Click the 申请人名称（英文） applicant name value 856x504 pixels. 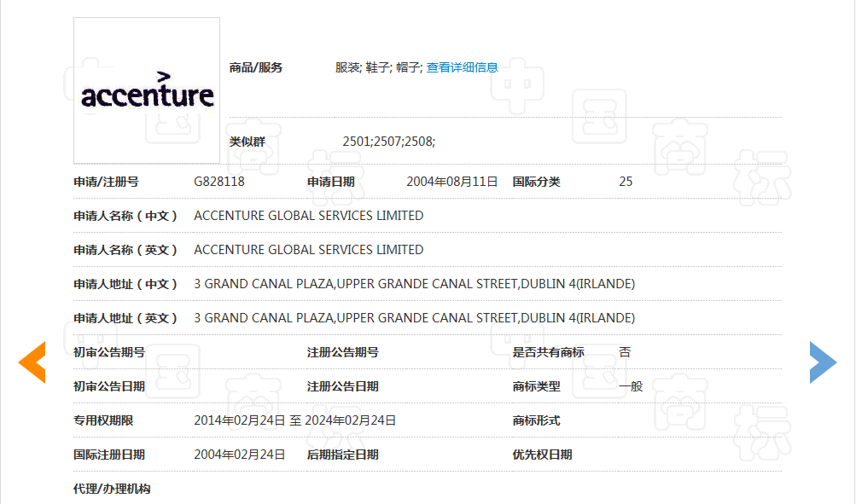pyautogui.click(x=308, y=250)
